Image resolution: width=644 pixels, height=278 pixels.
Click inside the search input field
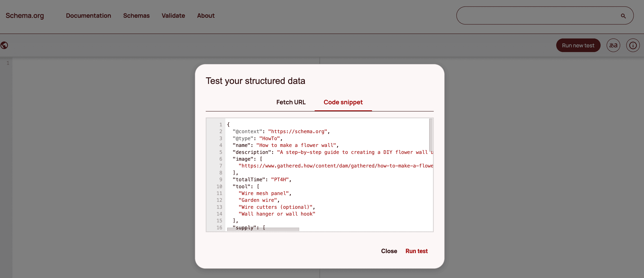click(538, 15)
